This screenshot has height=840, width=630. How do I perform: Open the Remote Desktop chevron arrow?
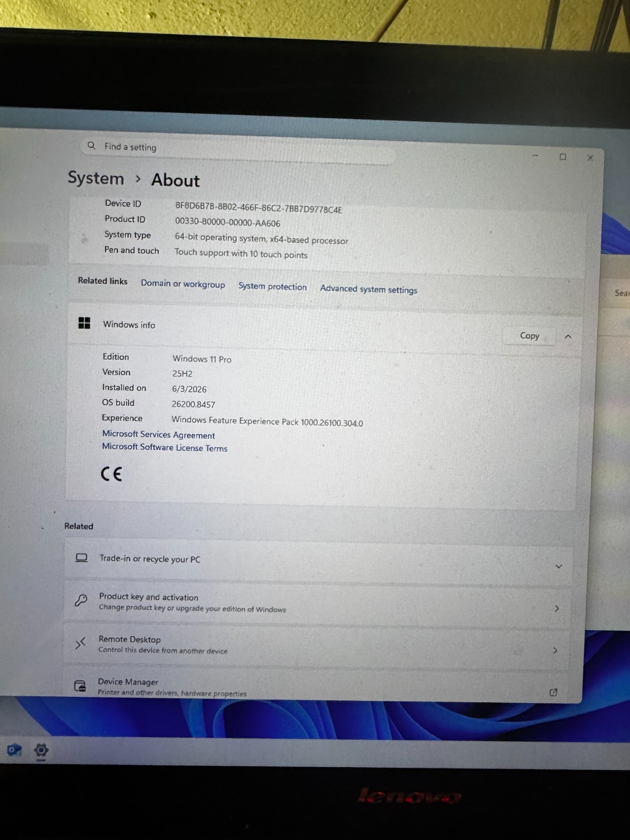555,650
